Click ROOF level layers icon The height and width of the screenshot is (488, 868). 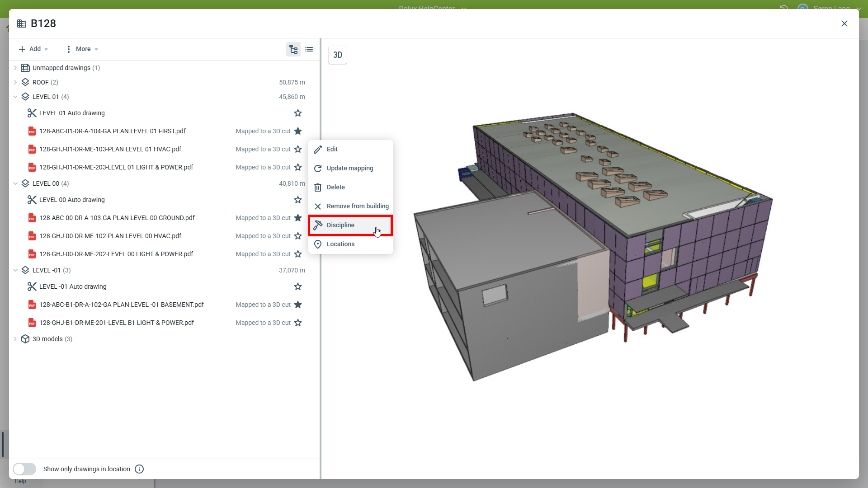(25, 82)
